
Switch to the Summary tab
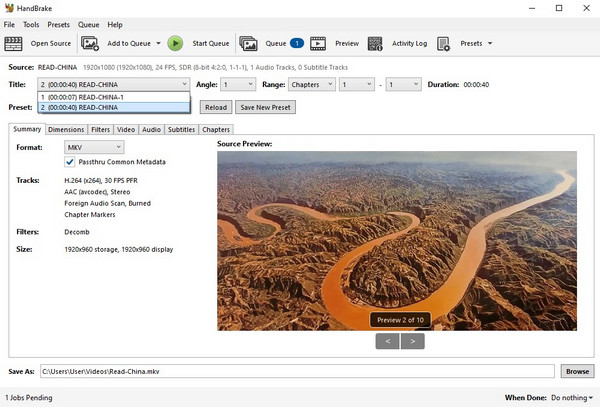pyautogui.click(x=27, y=129)
